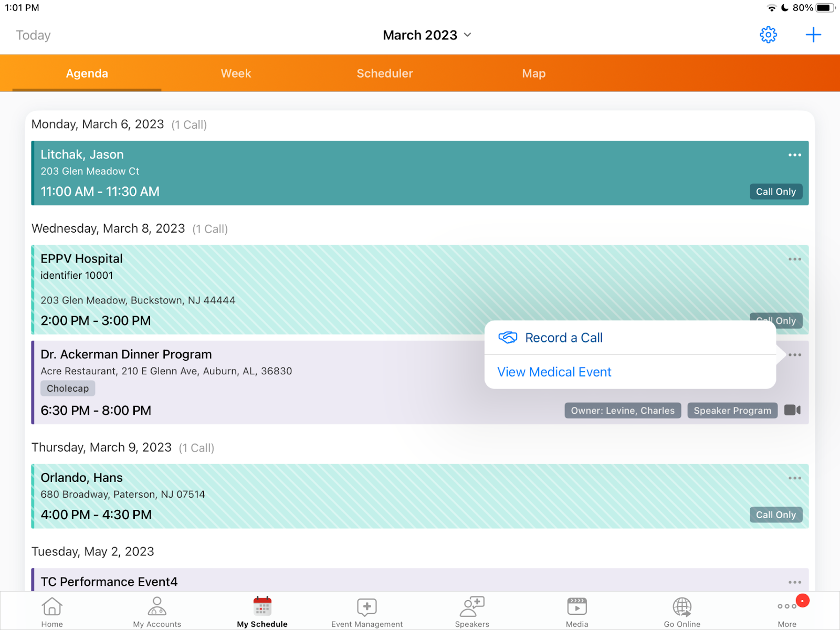Open the Media library icon
The width and height of the screenshot is (840, 630).
pos(577,612)
